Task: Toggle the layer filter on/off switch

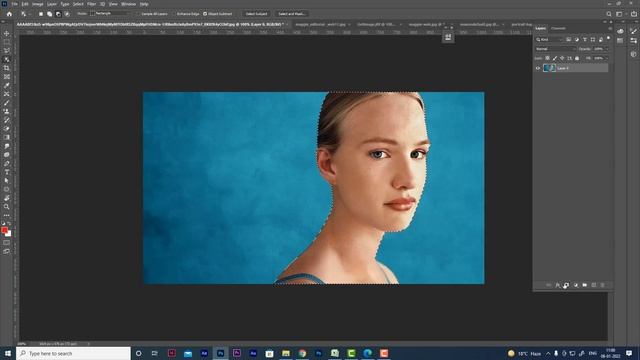Action: pyautogui.click(x=609, y=38)
